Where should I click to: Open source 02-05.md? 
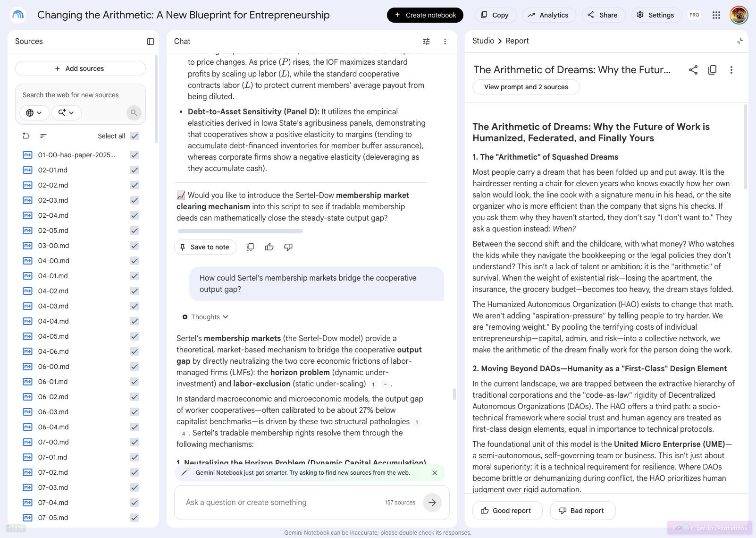tap(53, 231)
